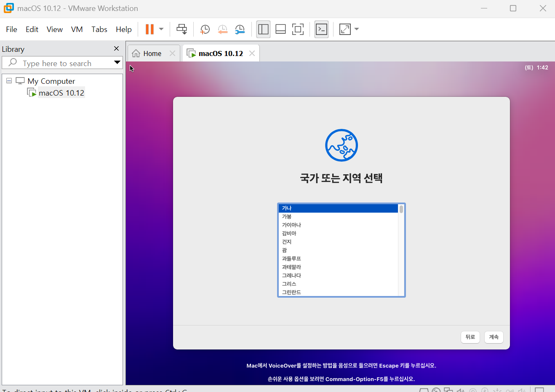Image resolution: width=555 pixels, height=392 pixels.
Task: Maximize the VMware Workstation window
Action: tap(513, 8)
